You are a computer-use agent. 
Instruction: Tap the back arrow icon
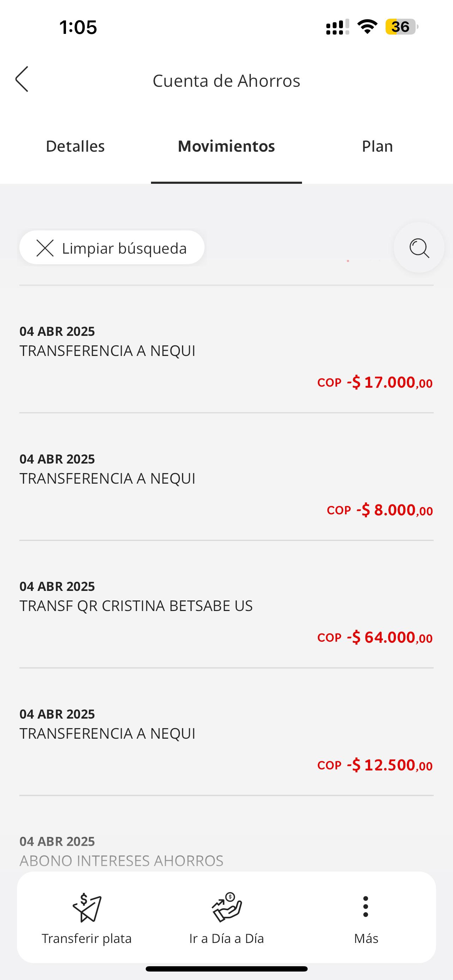pyautogui.click(x=22, y=79)
